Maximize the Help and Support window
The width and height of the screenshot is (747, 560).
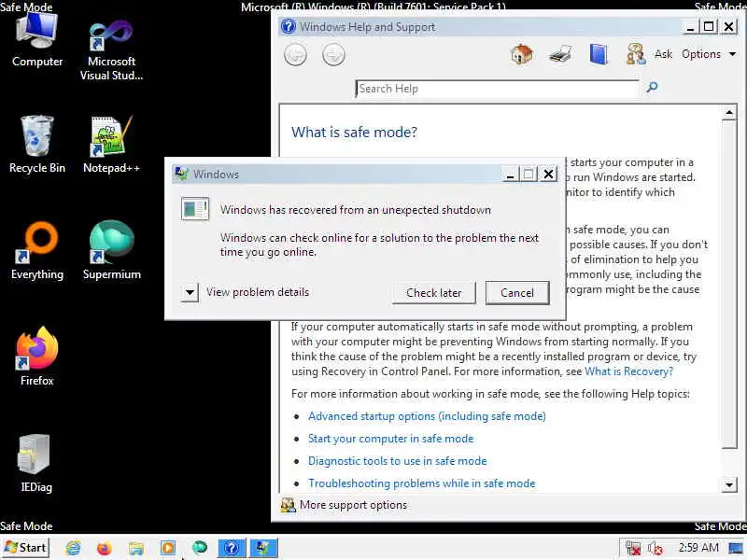click(x=709, y=27)
